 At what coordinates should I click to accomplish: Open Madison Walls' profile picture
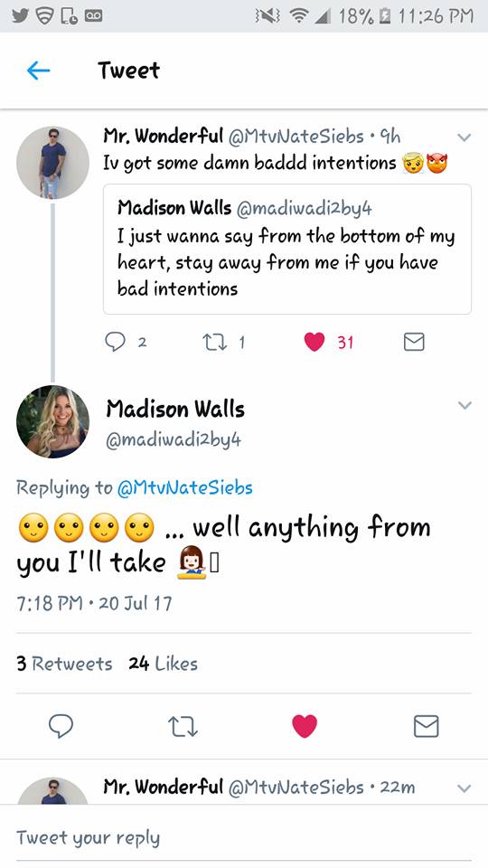(52, 422)
